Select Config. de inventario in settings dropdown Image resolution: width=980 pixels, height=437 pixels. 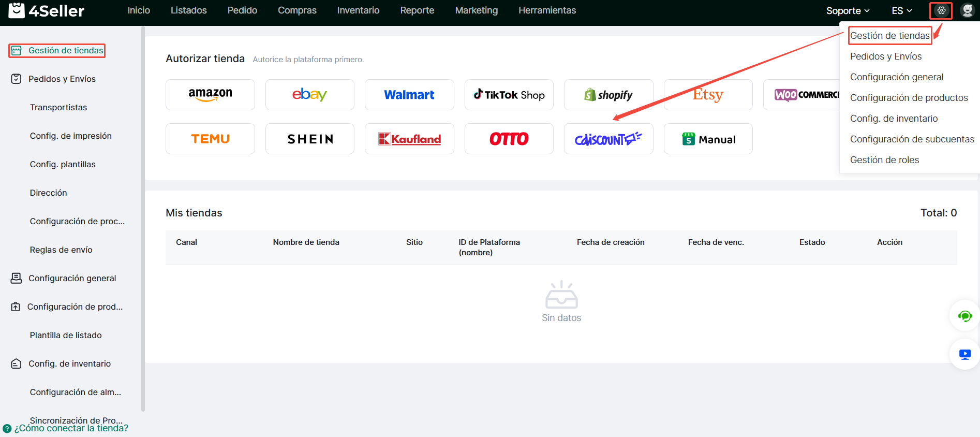[894, 119]
